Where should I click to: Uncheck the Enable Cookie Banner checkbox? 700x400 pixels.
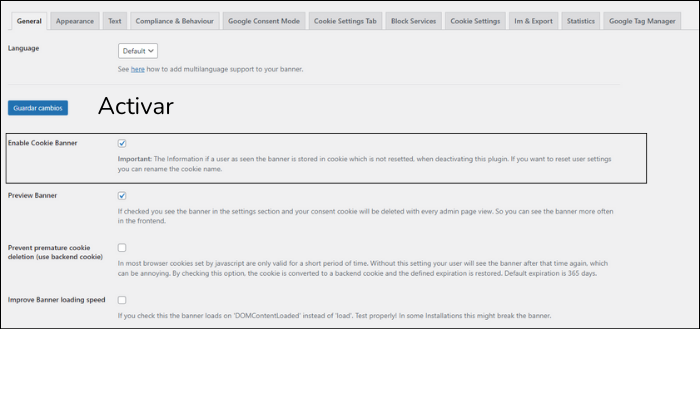tap(122, 143)
